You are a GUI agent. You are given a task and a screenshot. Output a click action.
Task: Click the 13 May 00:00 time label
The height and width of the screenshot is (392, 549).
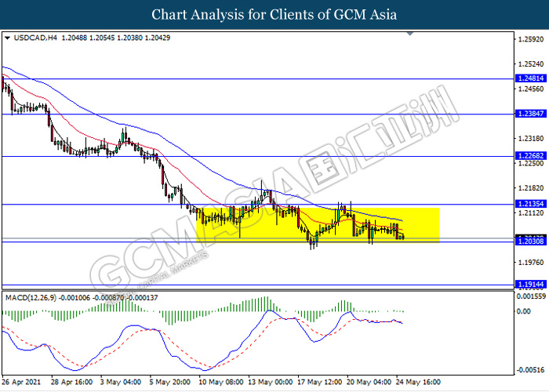click(x=270, y=382)
